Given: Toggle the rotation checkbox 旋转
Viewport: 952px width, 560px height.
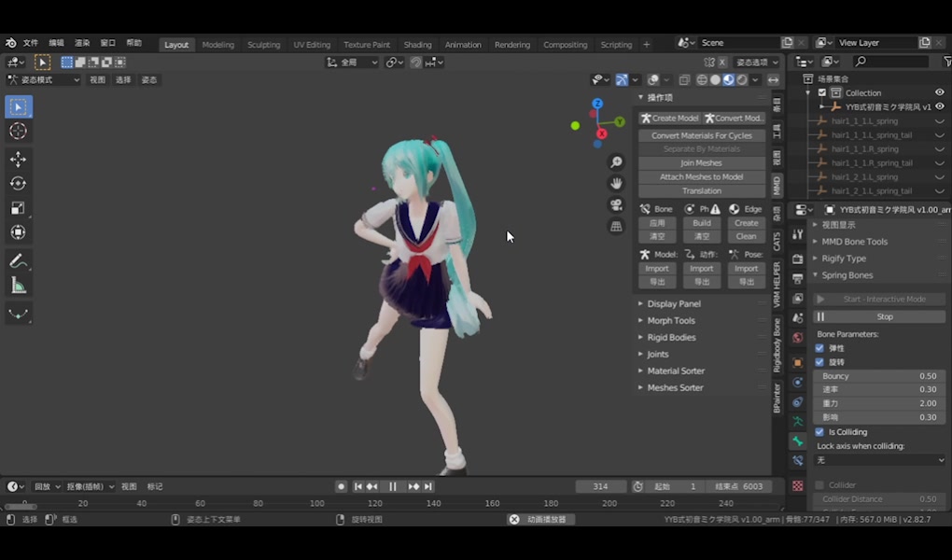Looking at the screenshot, I should [819, 363].
